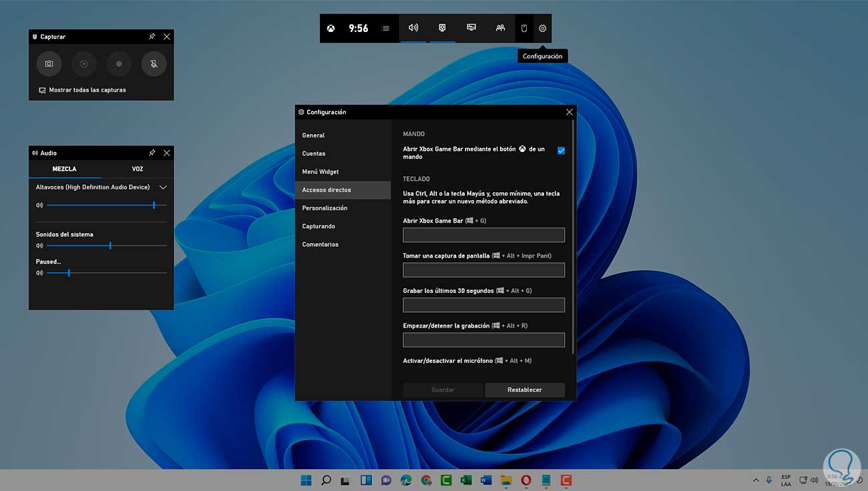This screenshot has width=868, height=491.
Task: Open the Widgets taskbar icon
Action: 366,480
